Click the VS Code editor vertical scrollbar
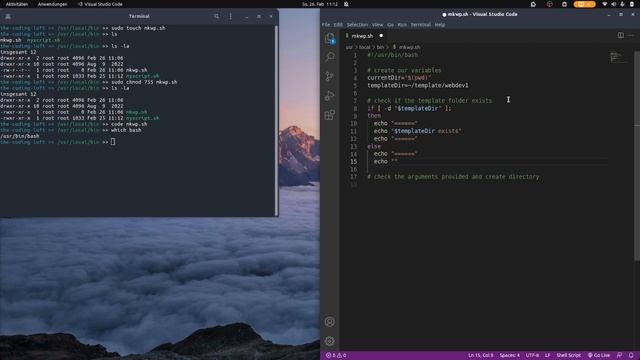Viewport: 640px width, 360px height. (637, 155)
